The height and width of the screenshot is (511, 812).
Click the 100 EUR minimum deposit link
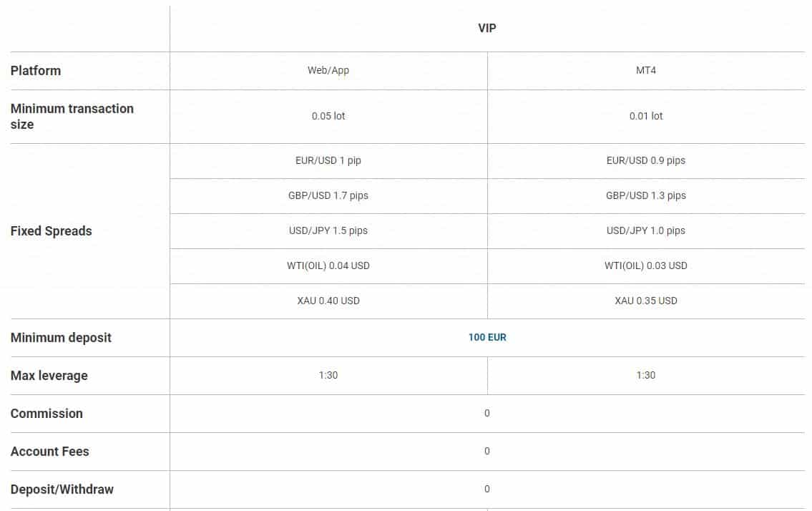(487, 337)
